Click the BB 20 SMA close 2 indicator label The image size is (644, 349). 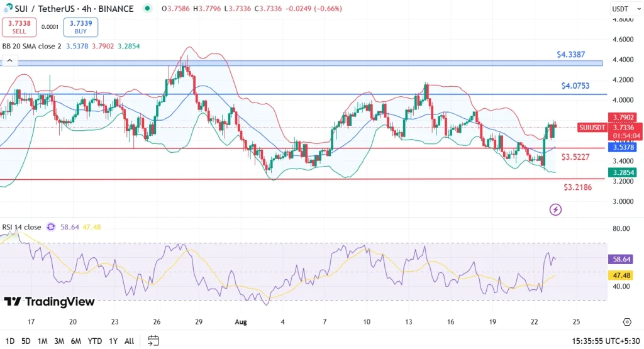click(31, 47)
